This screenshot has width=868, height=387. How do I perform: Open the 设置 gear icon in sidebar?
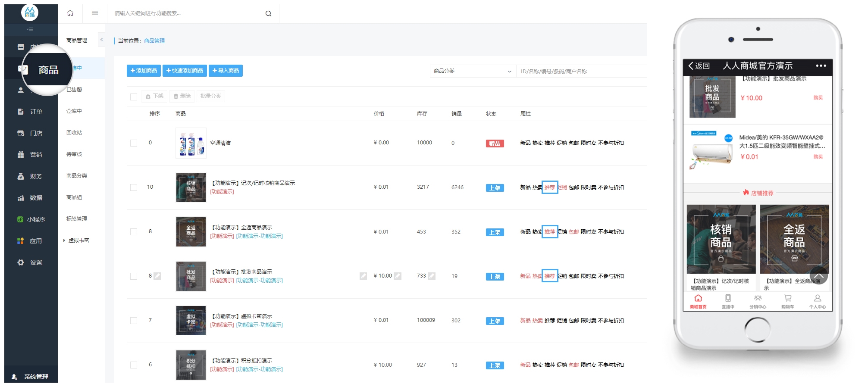pos(21,262)
